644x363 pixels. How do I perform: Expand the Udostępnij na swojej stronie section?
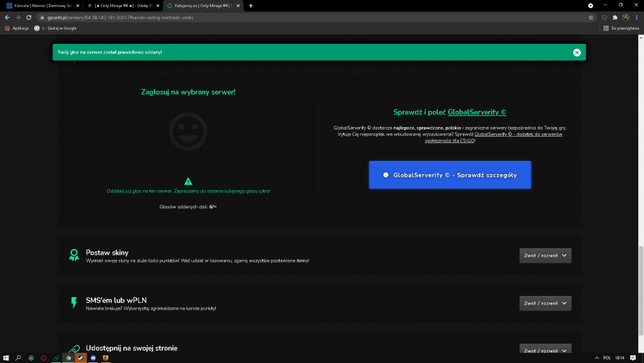pos(545,349)
